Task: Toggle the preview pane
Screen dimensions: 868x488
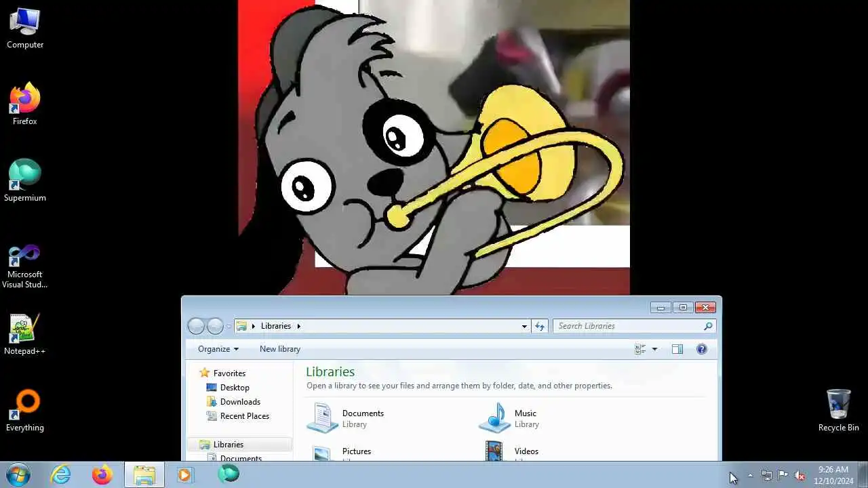Action: click(677, 349)
